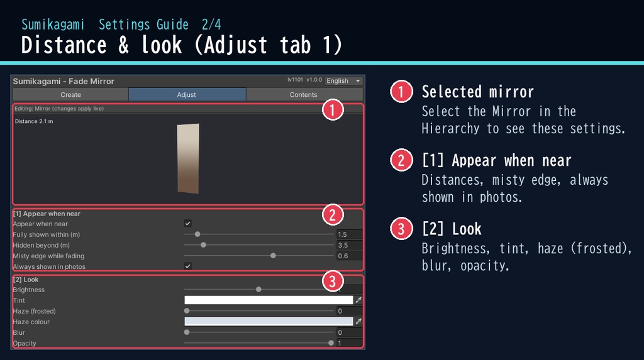Click the Hidden beyond slider handle
This screenshot has width=644, height=360.
pos(203,244)
